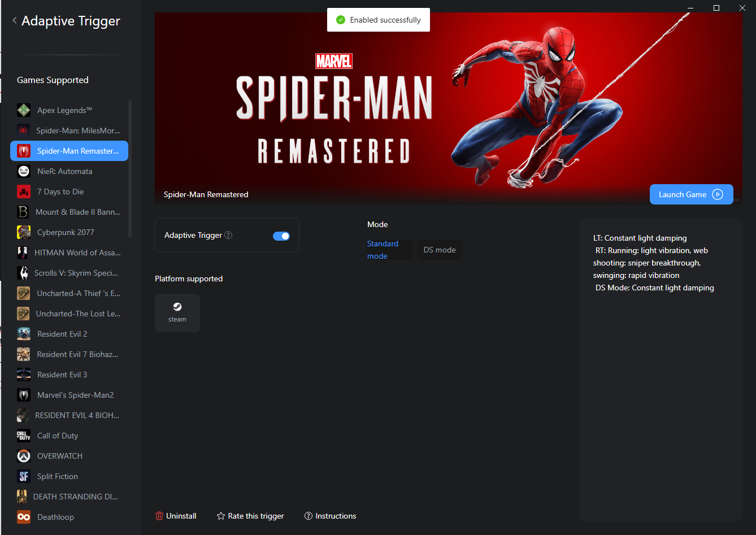Launch the Spider-Man Remastered game

point(691,194)
